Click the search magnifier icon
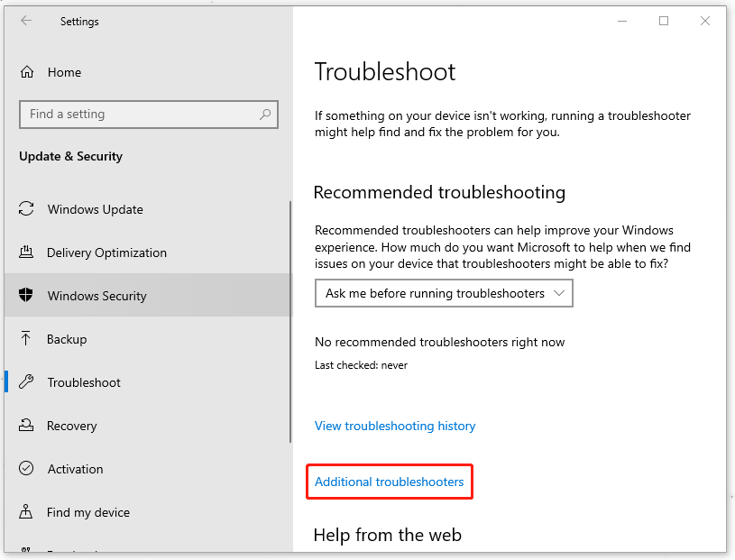The width and height of the screenshot is (735, 560). coord(265,114)
